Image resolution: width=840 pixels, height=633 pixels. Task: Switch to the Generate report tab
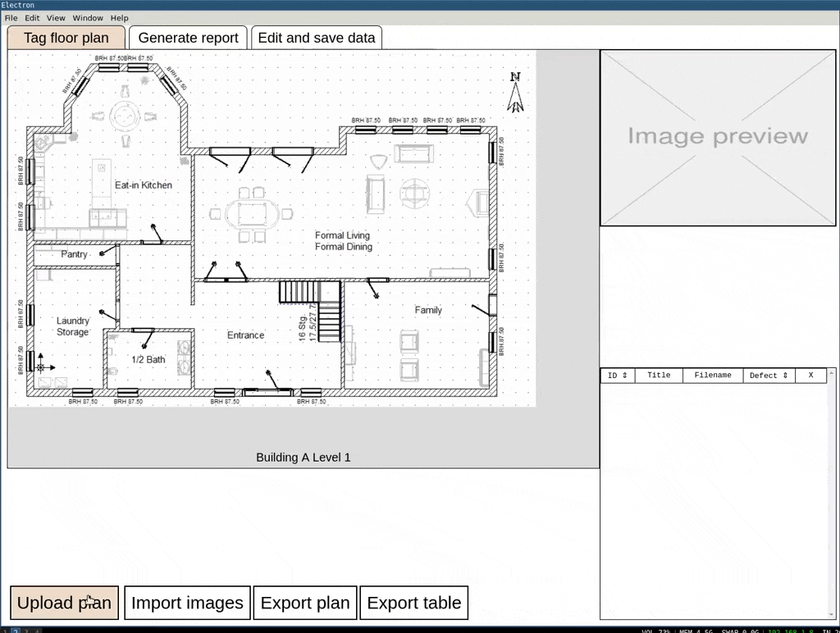[188, 38]
